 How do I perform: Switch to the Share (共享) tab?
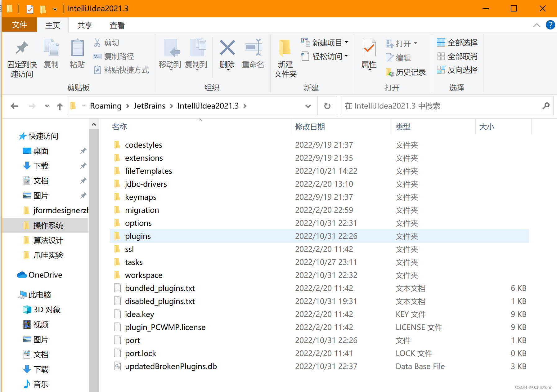pyautogui.click(x=85, y=25)
